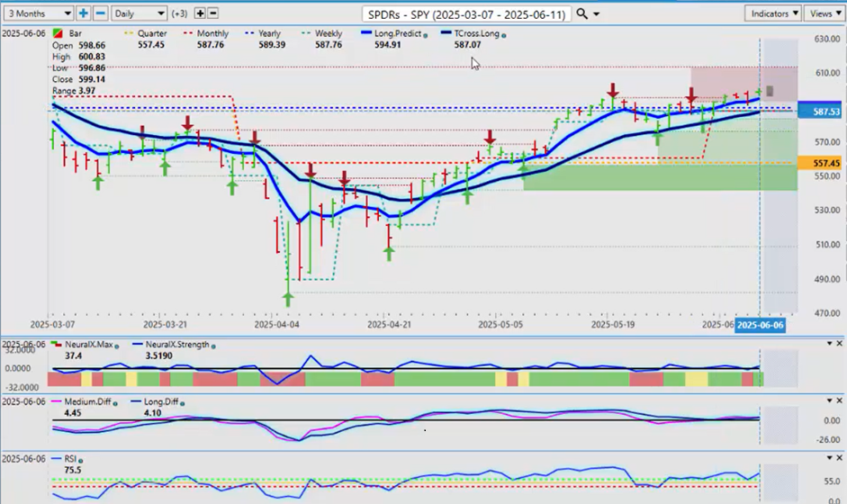Click the TCross.Long indicator legend
Image resolution: width=847 pixels, height=504 pixels.
[476, 33]
